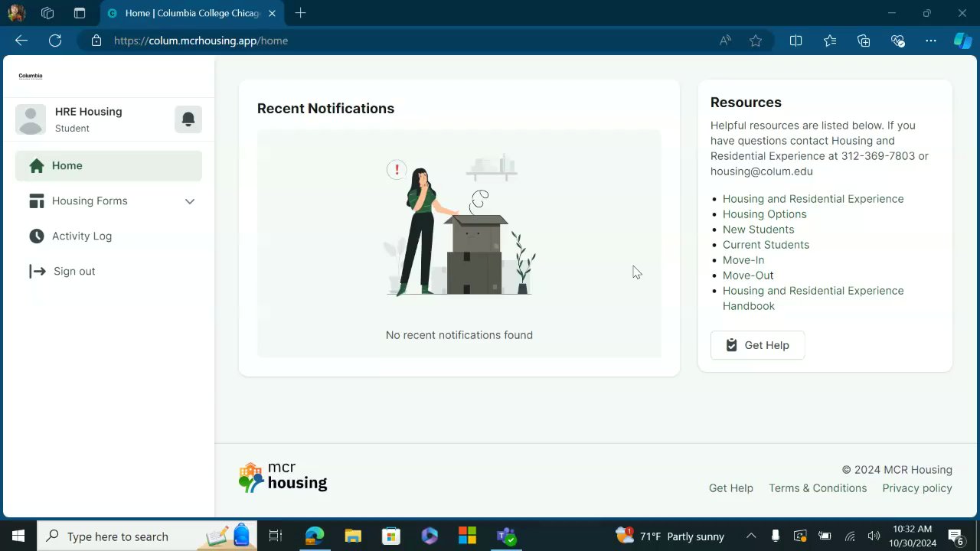Expand the Housing Forms chevron
The width and height of the screenshot is (980, 551).
tap(190, 201)
